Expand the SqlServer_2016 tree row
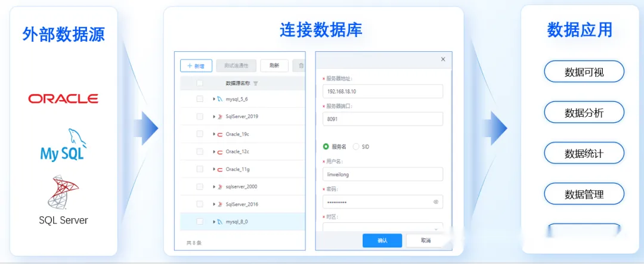This screenshot has height=264, width=644. [x=214, y=204]
